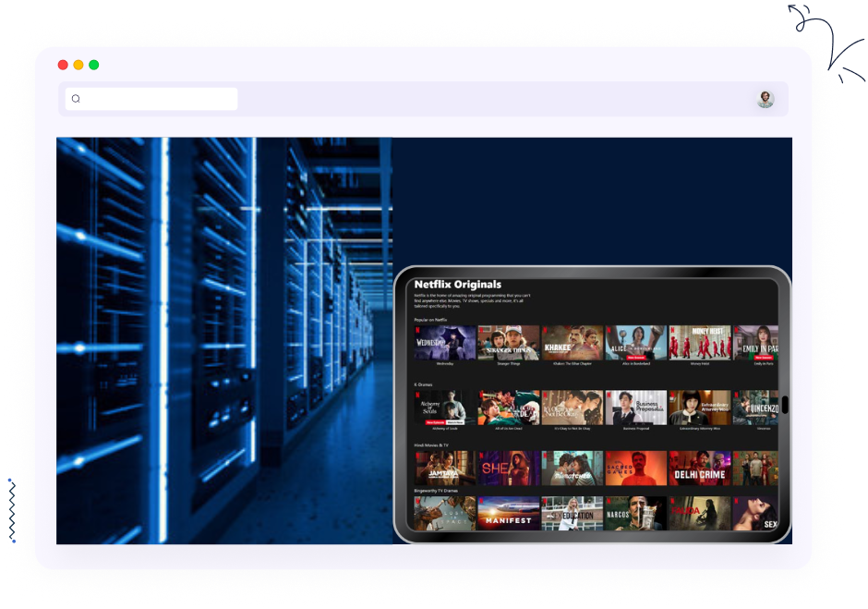Click the green maximize window dot

point(94,65)
